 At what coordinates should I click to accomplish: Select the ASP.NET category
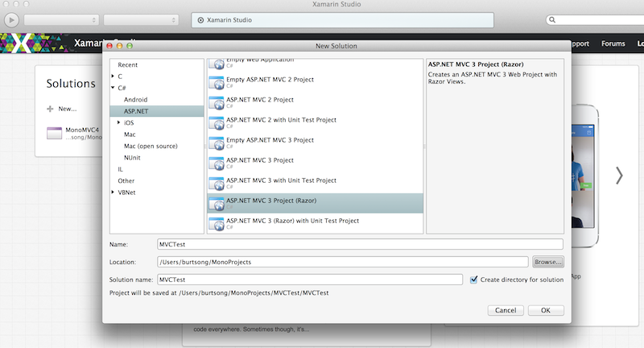pos(157,111)
